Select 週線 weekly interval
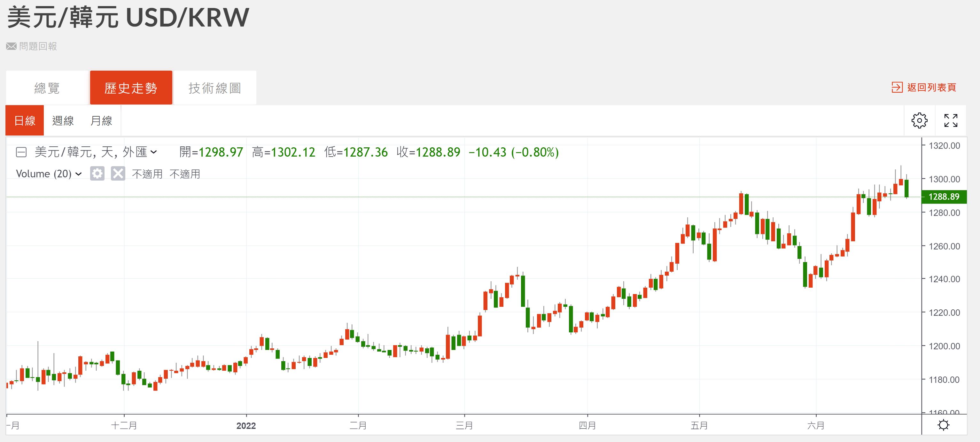 click(x=63, y=121)
